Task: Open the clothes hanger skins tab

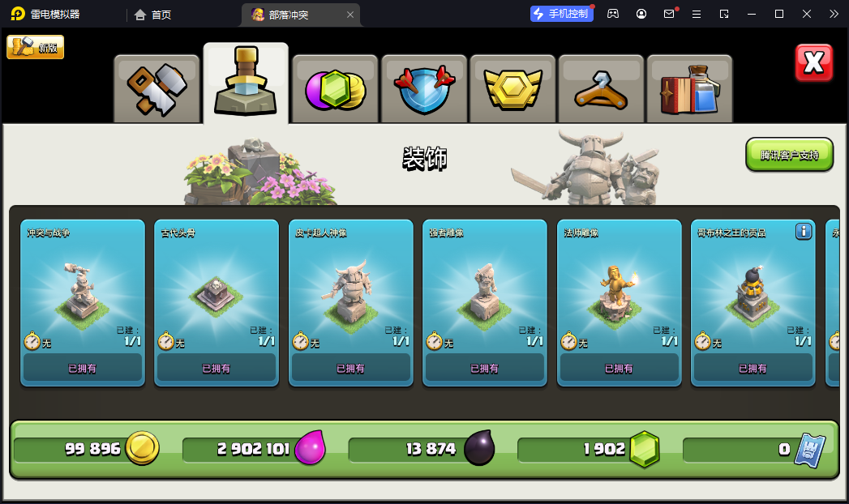Action: point(601,89)
